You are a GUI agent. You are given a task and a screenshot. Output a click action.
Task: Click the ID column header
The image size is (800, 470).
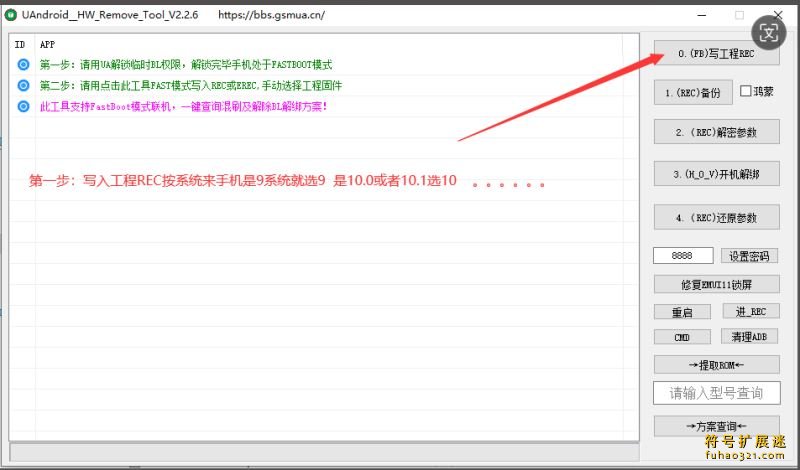click(20, 44)
